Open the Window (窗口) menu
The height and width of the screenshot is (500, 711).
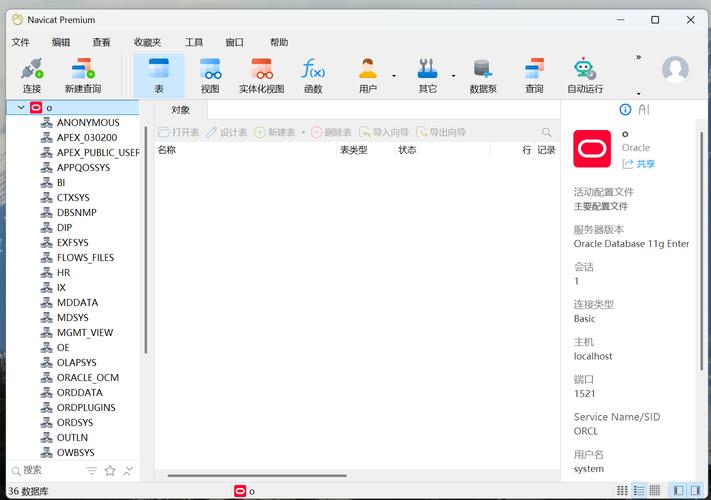[234, 42]
